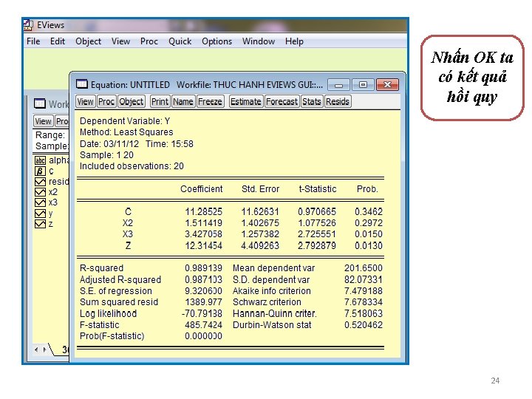Click the Coefficient column header
The height and width of the screenshot is (399, 532).
coord(202,189)
